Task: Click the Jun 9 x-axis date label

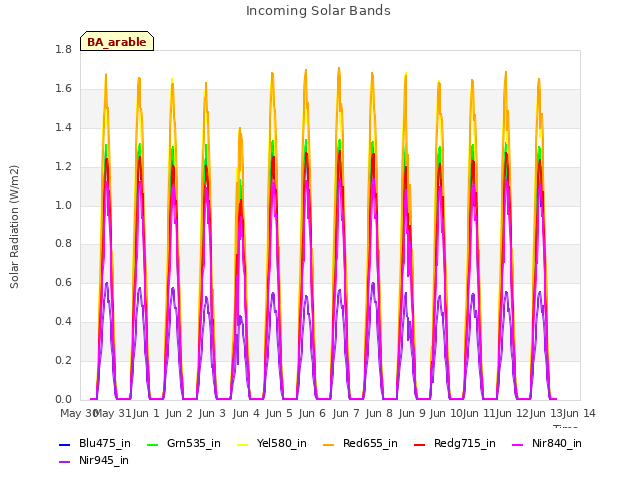Action: (412, 413)
